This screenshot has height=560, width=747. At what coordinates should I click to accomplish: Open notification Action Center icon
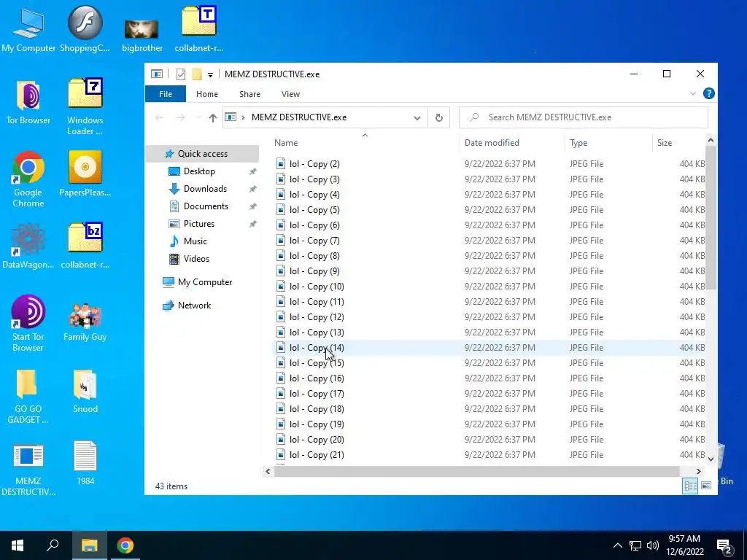(x=724, y=546)
